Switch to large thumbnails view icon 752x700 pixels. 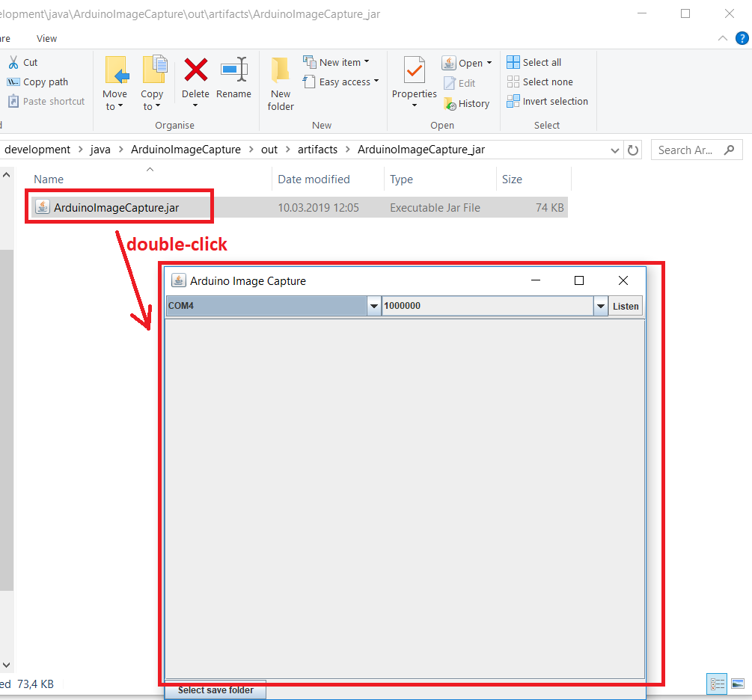[738, 684]
